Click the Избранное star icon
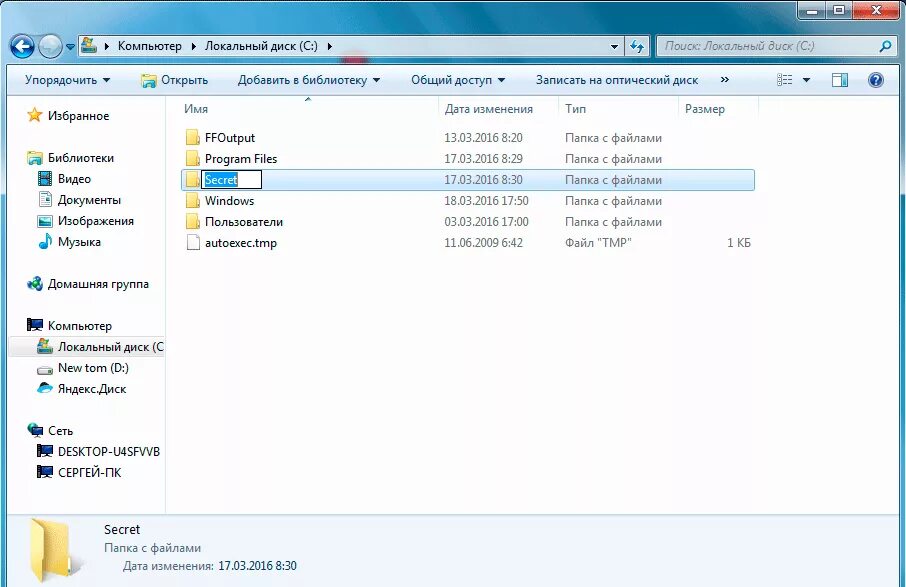906x587 pixels. point(35,115)
